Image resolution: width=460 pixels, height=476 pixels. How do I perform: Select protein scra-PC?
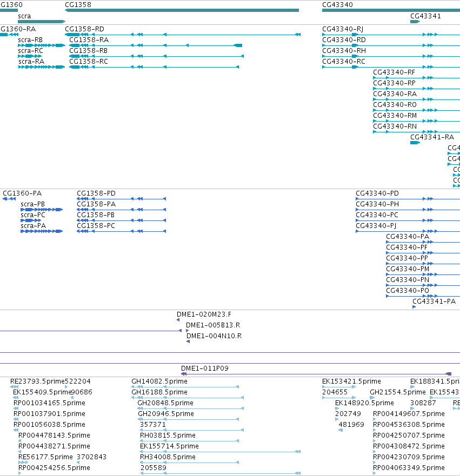pos(33,215)
